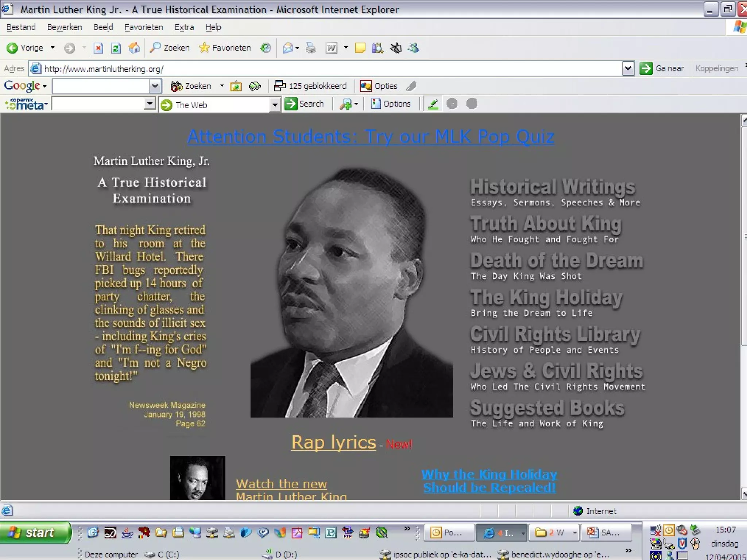Open Edit with Word icon

click(331, 48)
